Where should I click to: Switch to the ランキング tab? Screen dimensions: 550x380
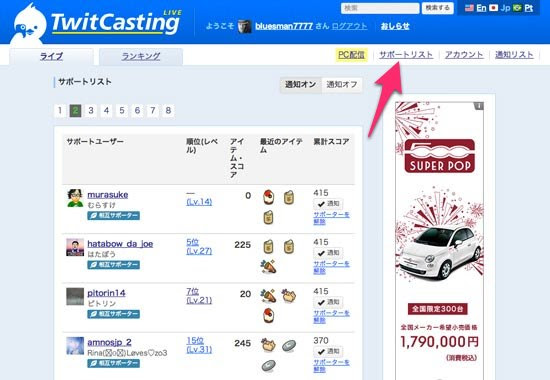point(141,56)
